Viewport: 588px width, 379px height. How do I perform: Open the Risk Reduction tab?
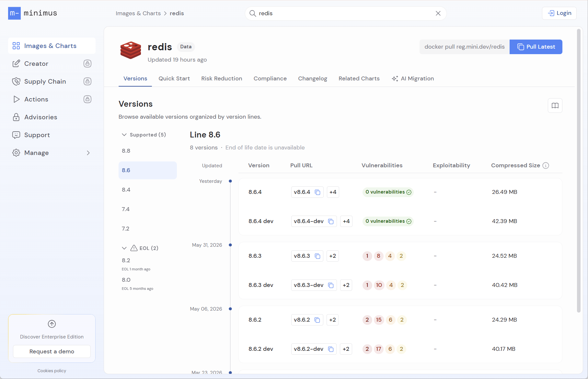(222, 78)
